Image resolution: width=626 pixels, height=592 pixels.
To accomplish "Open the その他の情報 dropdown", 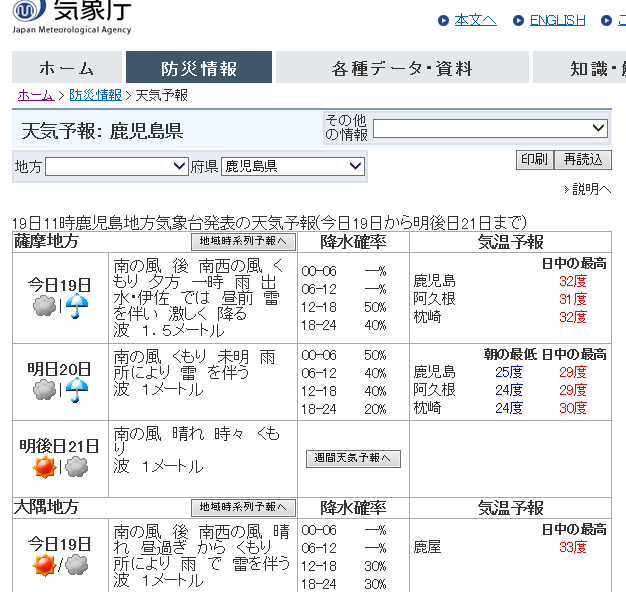I will pyautogui.click(x=490, y=128).
